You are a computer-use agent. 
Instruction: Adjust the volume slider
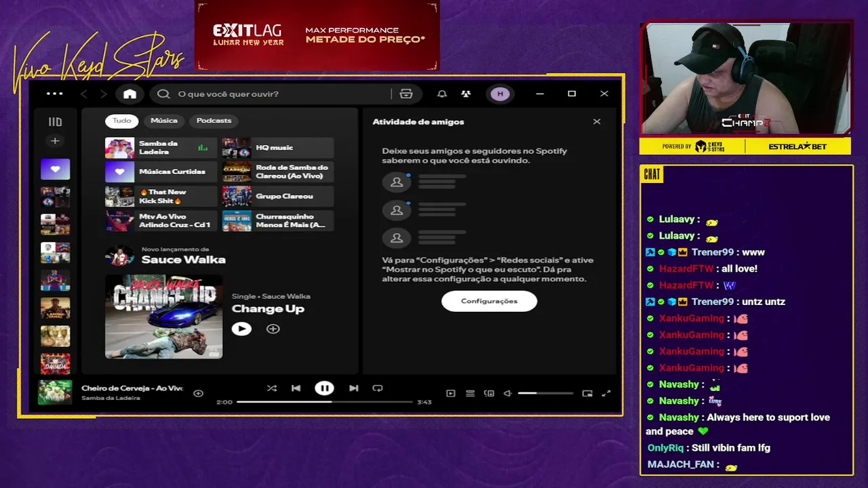point(545,393)
